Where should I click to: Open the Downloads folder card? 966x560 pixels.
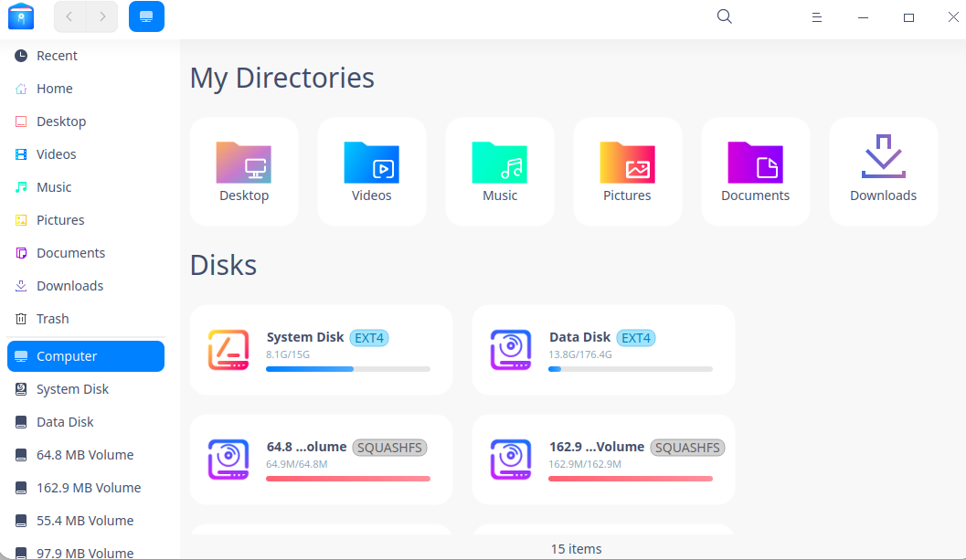(884, 172)
